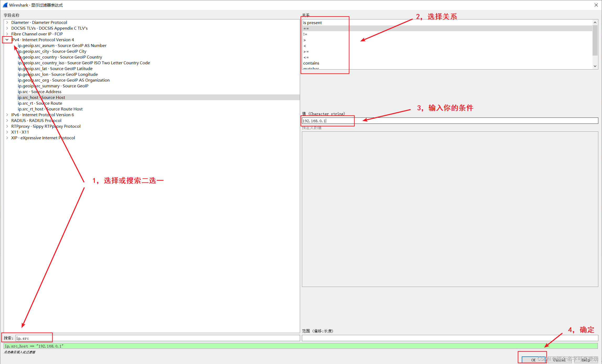Image resolution: width=602 pixels, height=364 pixels.
Task: Select ip.geoip.src_org AS Organization field
Action: click(158, 80)
